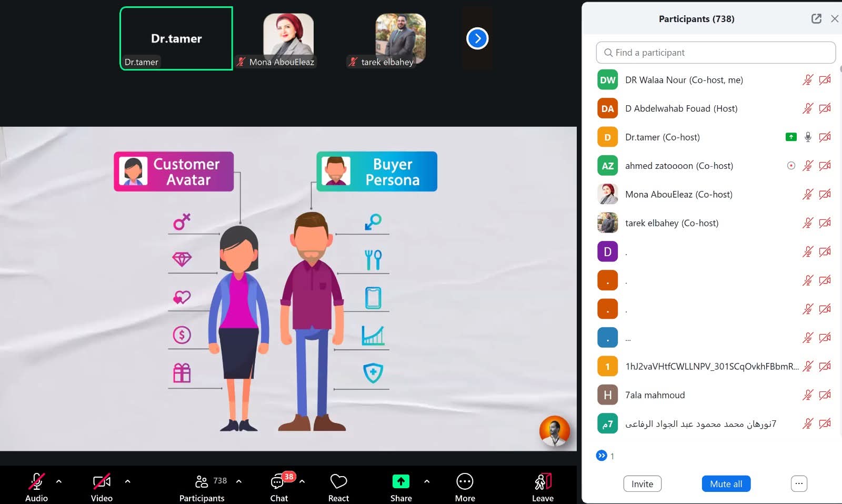Viewport: 842px width, 504px height.
Task: Click the Invite button
Action: click(x=642, y=484)
